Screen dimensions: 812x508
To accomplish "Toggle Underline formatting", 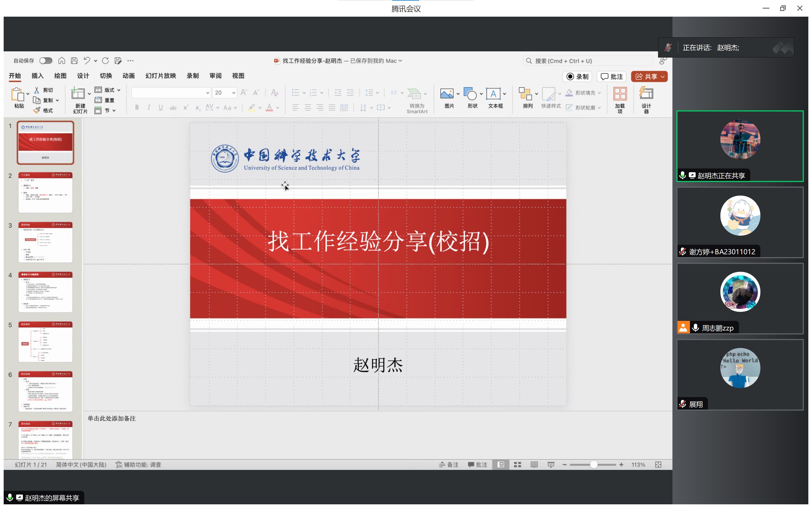I will point(161,107).
